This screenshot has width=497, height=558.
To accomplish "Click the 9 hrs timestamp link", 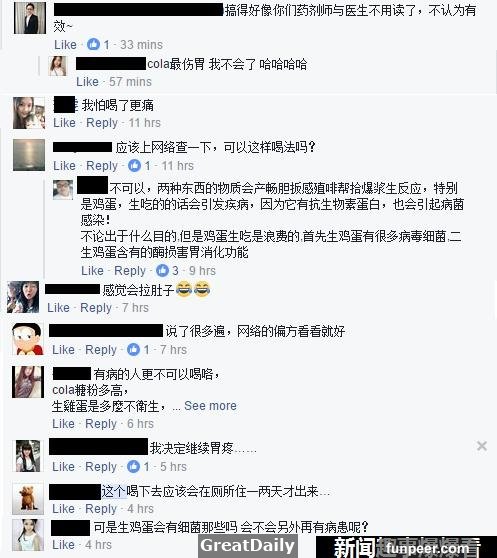I will coord(202,271).
